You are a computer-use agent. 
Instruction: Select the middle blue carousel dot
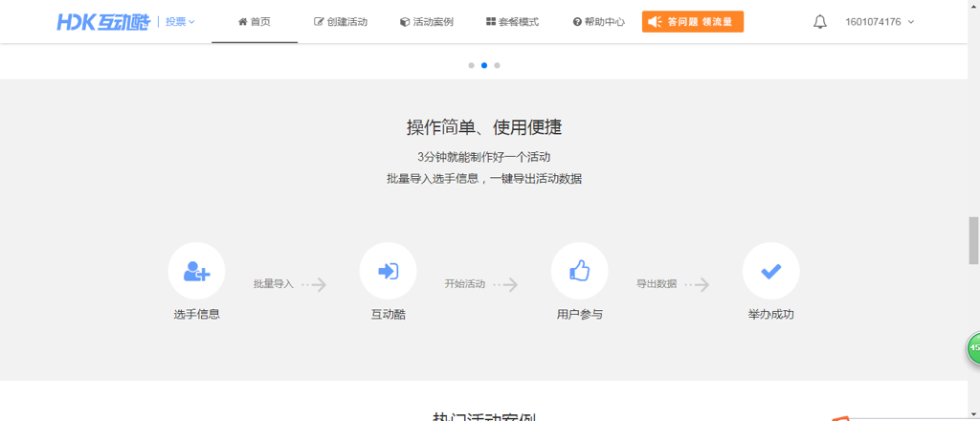tap(484, 65)
